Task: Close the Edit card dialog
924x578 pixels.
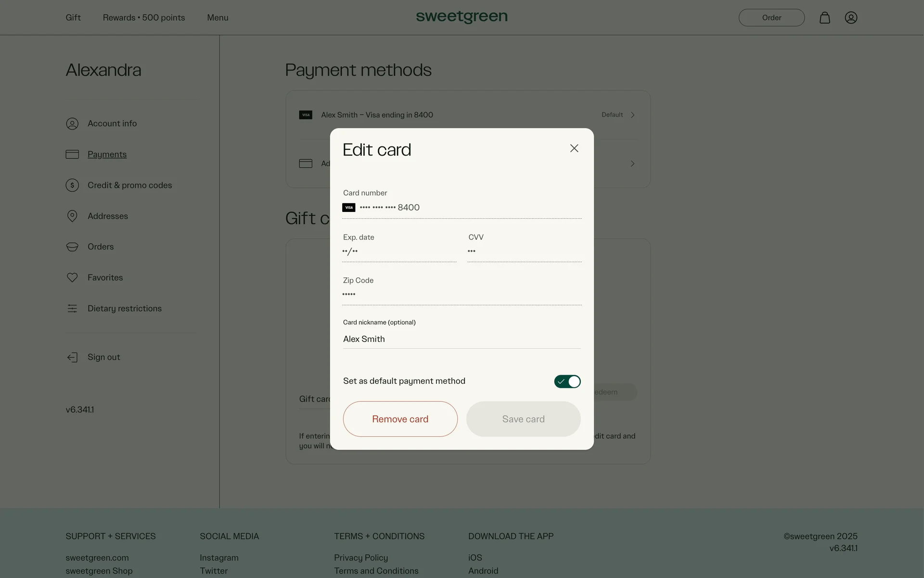Action: (x=574, y=148)
